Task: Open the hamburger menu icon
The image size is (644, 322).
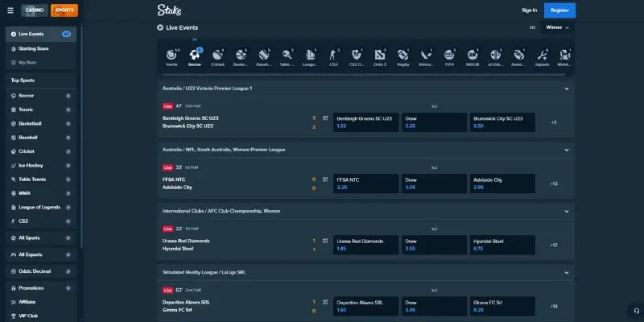Action: click(10, 10)
